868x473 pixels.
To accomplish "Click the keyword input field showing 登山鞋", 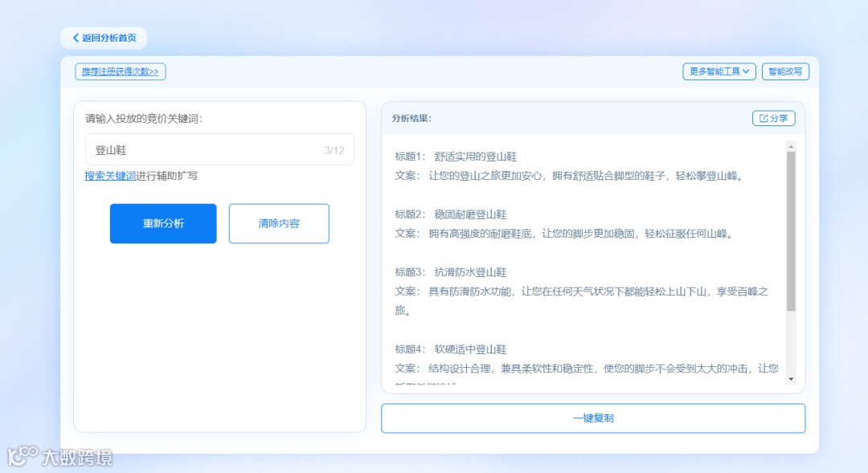I will pyautogui.click(x=201, y=150).
